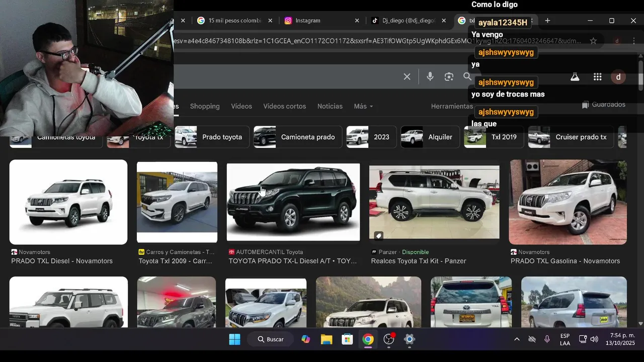Viewport: 644px width, 362px height.
Task: Open Copilot from the taskbar
Action: click(x=306, y=339)
